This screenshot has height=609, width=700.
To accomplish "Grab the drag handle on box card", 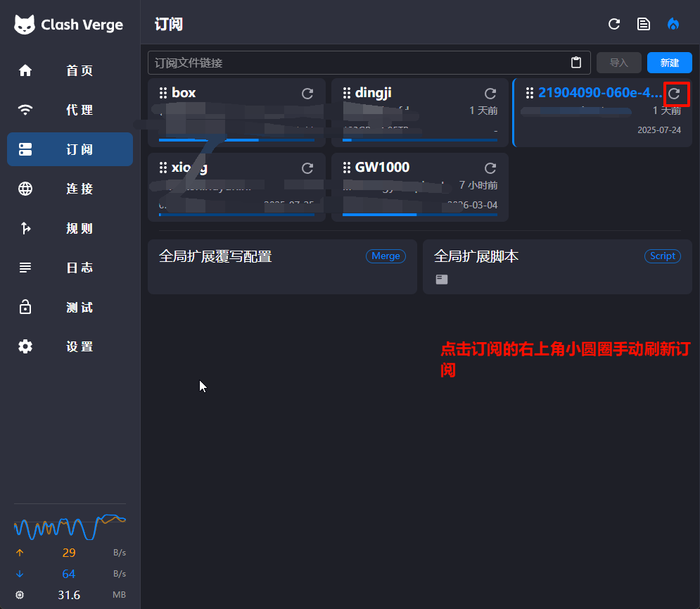I will 163,93.
